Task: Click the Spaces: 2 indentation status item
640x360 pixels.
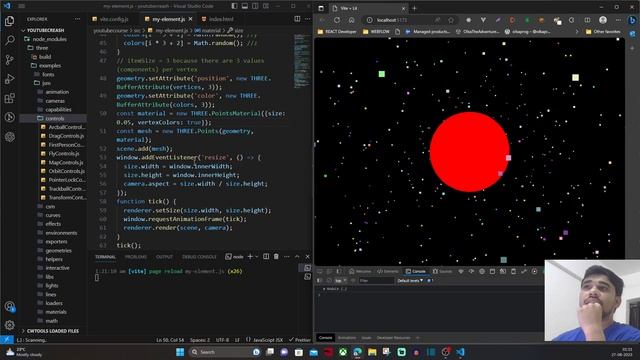Action: coord(200,340)
